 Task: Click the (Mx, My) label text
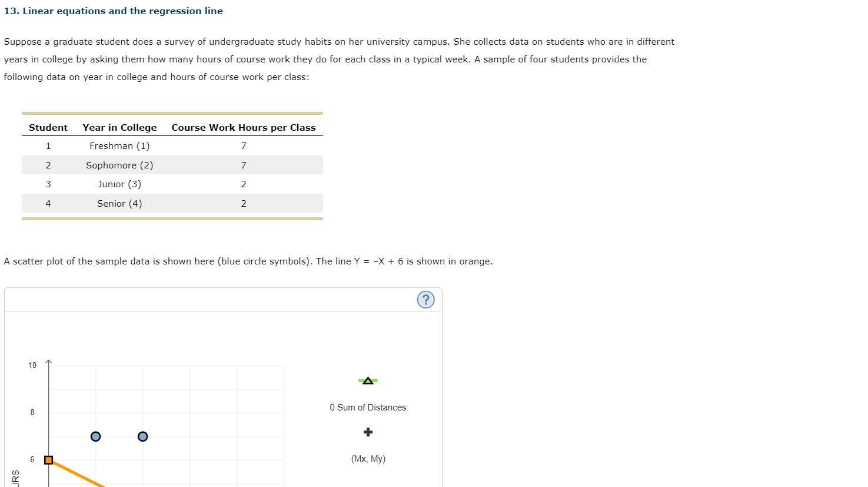click(x=368, y=459)
